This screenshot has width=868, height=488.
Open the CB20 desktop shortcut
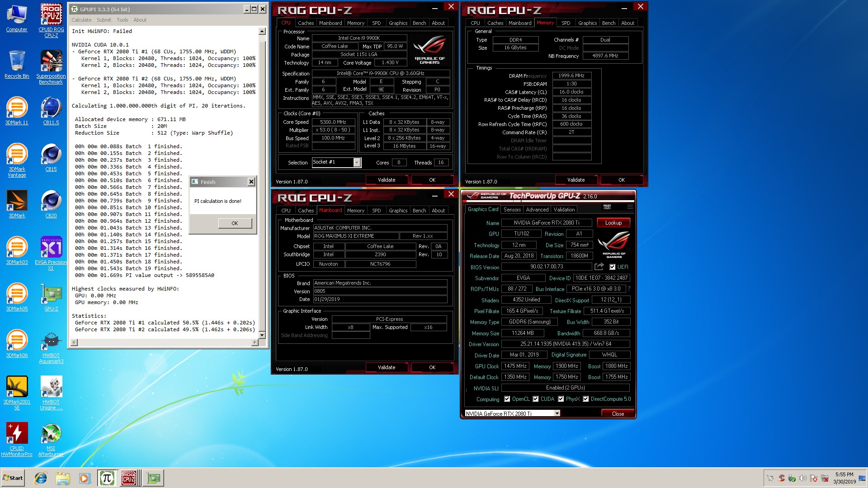click(x=51, y=204)
